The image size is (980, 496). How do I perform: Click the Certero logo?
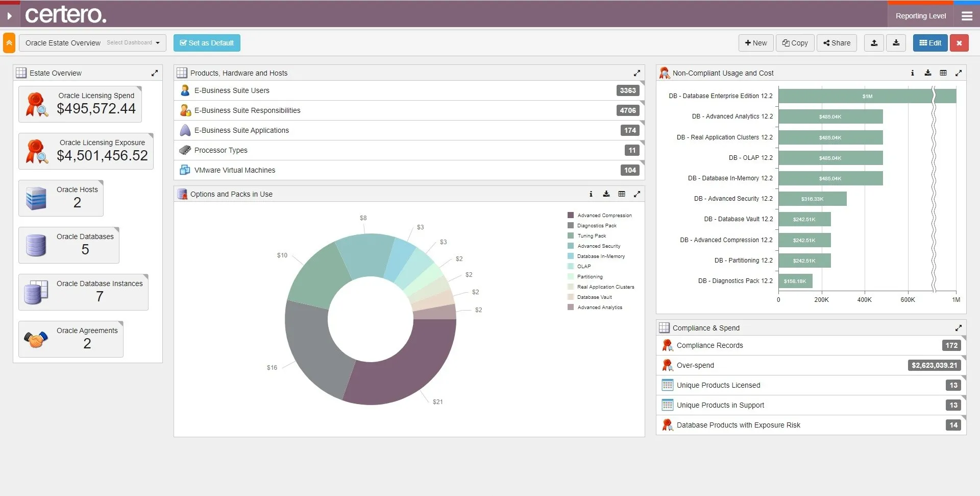pos(66,15)
